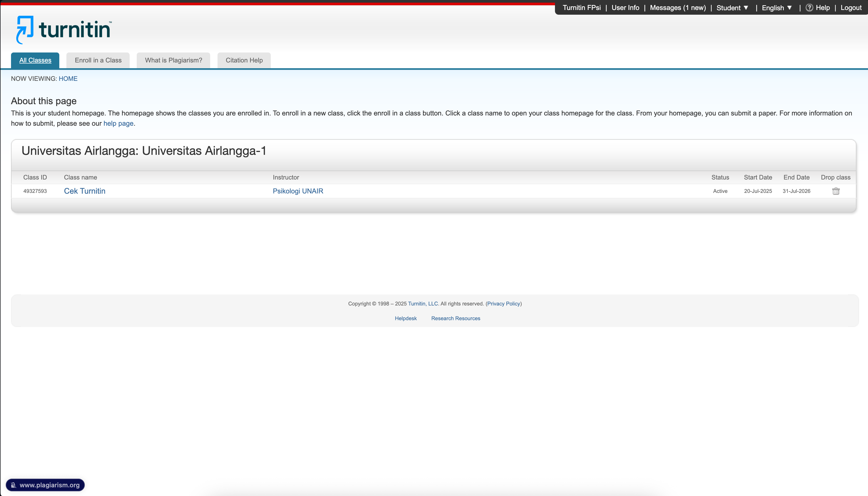The height and width of the screenshot is (496, 868).
Task: Click the class ID 49327593
Action: tap(35, 191)
